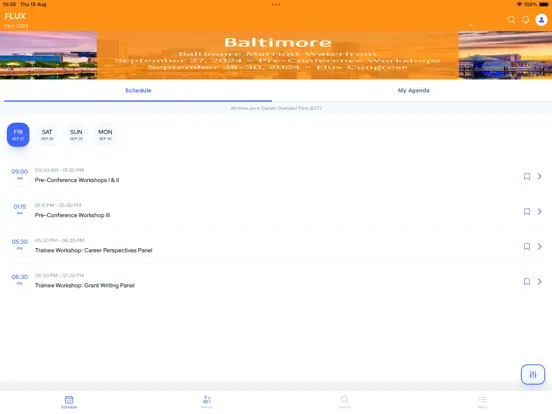Viewport: 552px width, 414px height.
Task: Click the Eastern Standard Time notice
Action: pyautogui.click(x=276, y=108)
